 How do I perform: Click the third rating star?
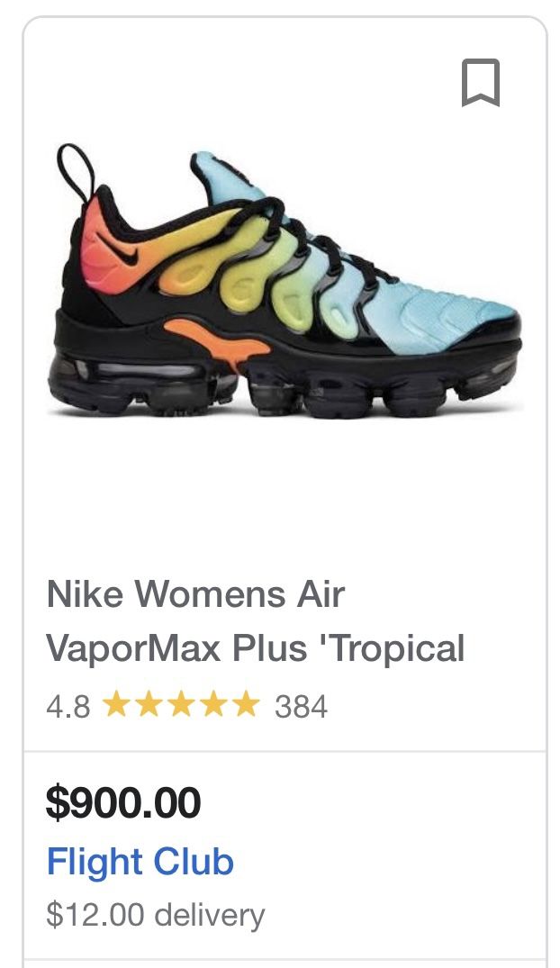point(180,704)
